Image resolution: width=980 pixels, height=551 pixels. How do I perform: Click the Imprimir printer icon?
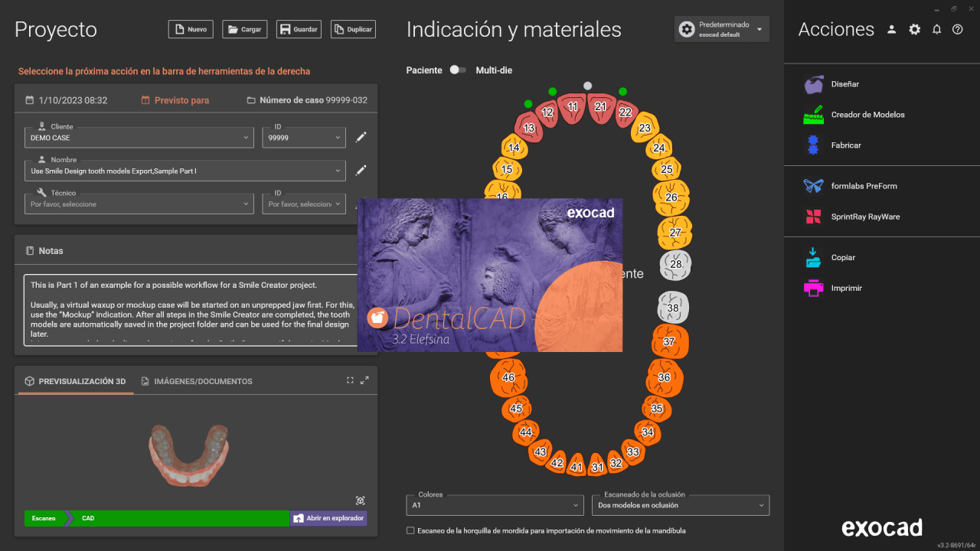pos(812,289)
